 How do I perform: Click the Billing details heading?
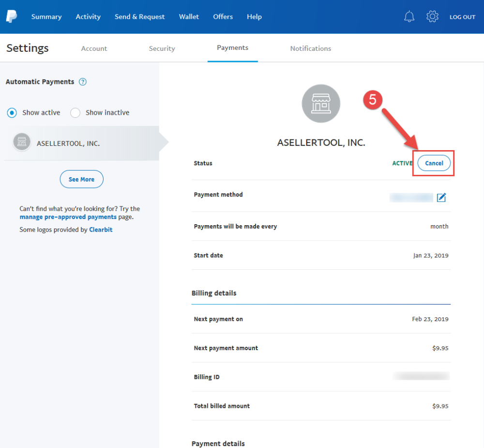tap(214, 293)
